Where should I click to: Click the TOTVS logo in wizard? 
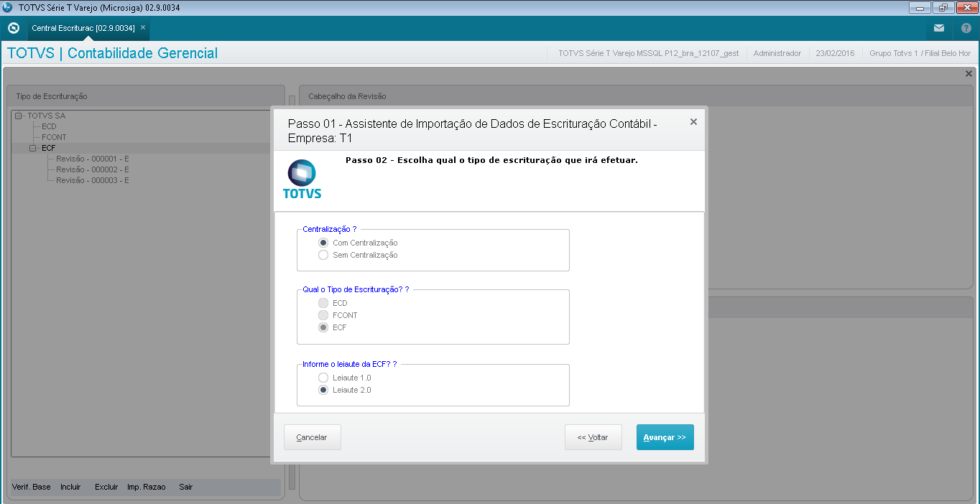[x=302, y=179]
